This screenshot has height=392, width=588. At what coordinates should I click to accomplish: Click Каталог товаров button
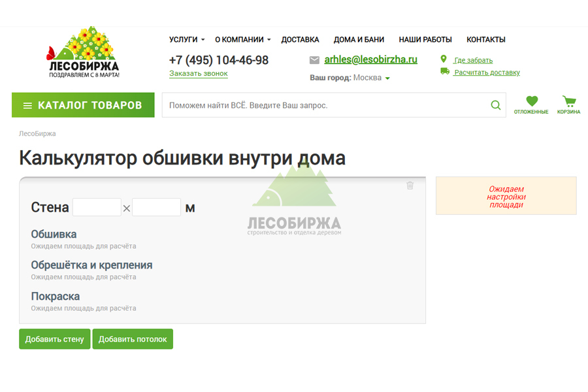click(83, 105)
